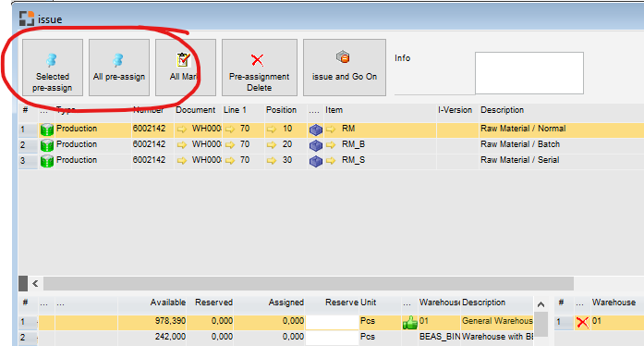This screenshot has width=644, height=346.
Task: Click the left arrow of horizontal scrollbar
Action: click(35, 283)
